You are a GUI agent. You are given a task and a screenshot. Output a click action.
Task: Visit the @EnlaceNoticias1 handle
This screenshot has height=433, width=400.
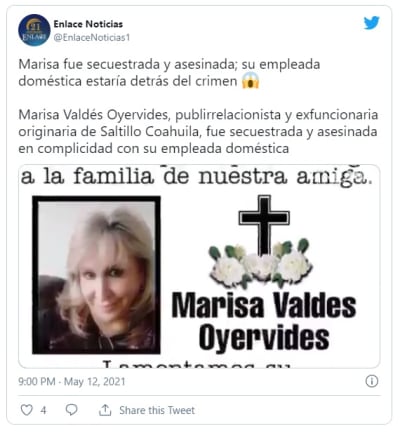tap(92, 38)
